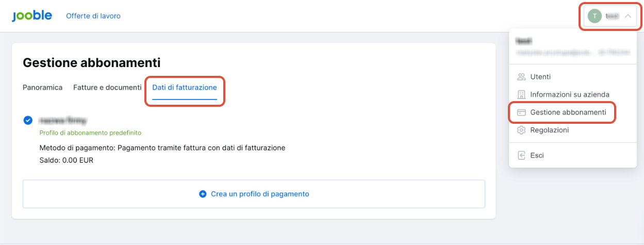This screenshot has height=245, width=644.
Task: Click the Metodo di pagamento line
Action: (162, 148)
